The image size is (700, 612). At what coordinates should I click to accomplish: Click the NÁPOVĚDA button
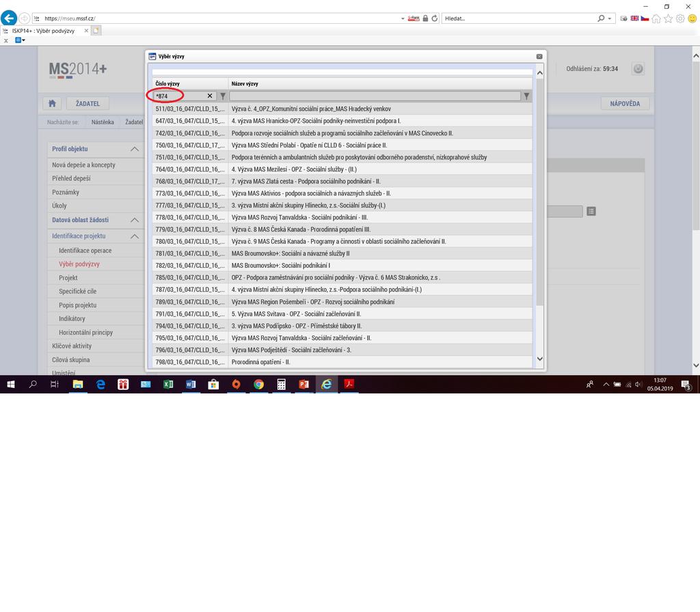pyautogui.click(x=625, y=104)
